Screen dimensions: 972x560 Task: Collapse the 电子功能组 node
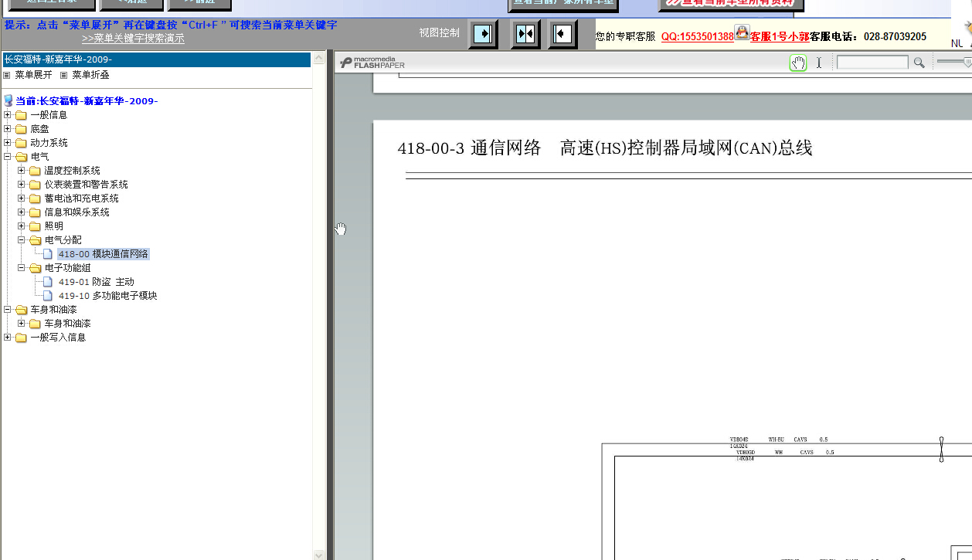pyautogui.click(x=22, y=268)
